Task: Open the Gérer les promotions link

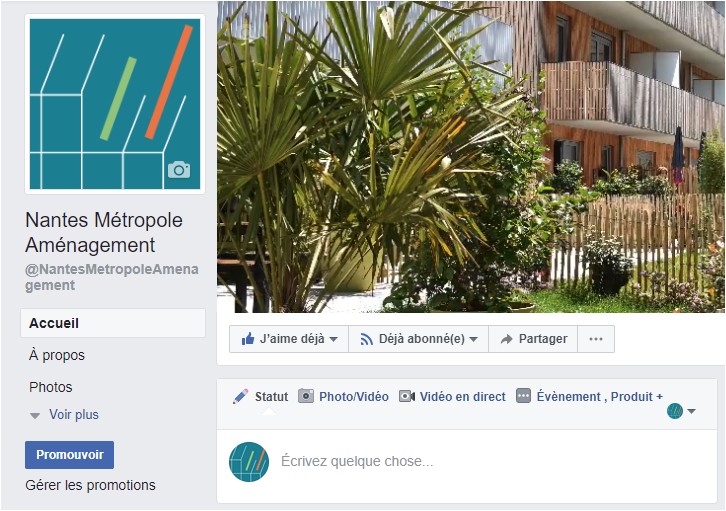Action: pyautogui.click(x=90, y=485)
